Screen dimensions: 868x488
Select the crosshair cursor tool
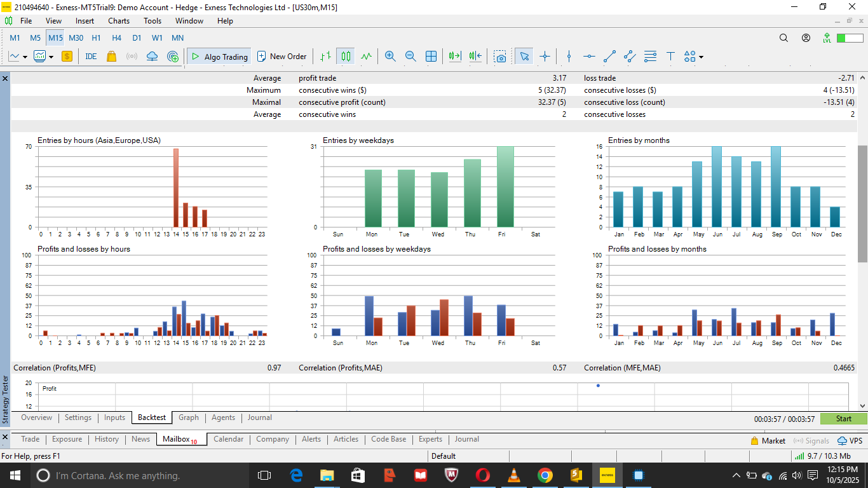(545, 57)
